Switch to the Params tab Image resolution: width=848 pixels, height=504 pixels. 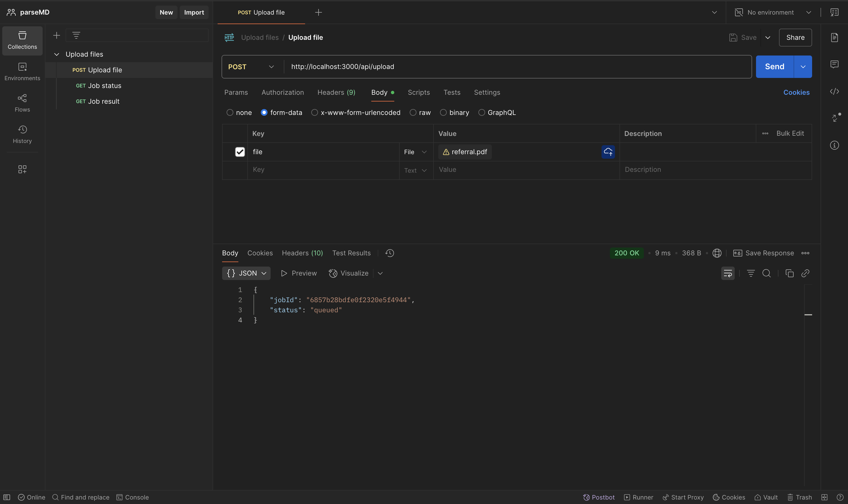pos(236,93)
